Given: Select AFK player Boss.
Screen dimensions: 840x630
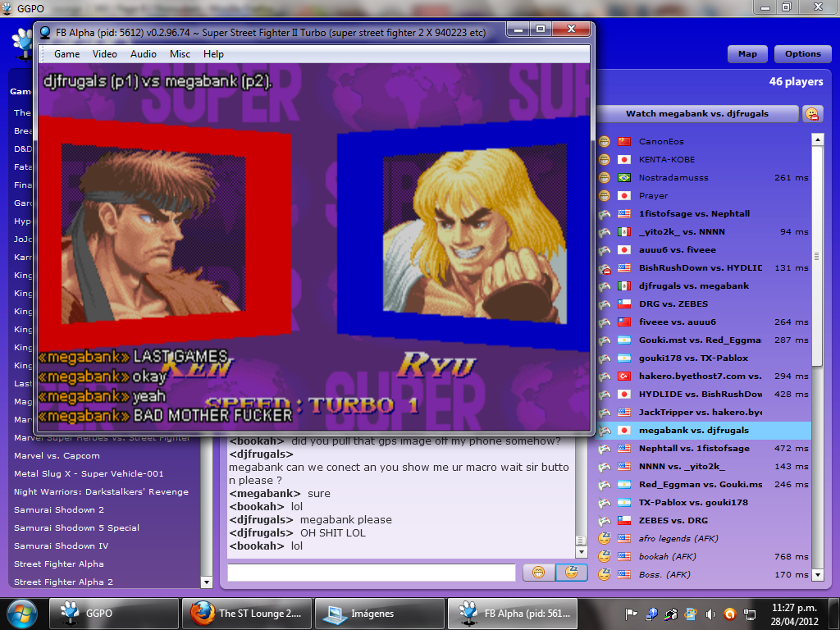Looking at the screenshot, I should (x=704, y=574).
